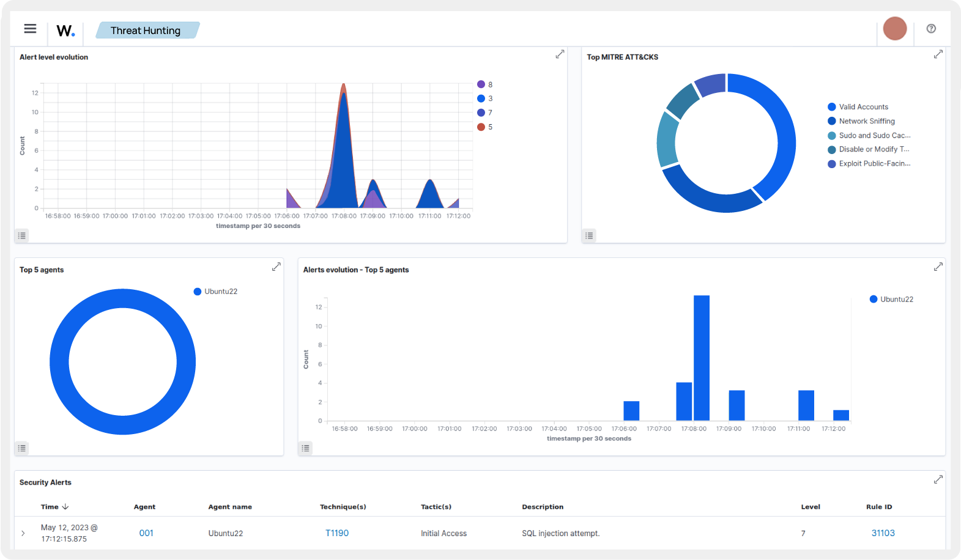Toggle legend on Top MITRE ATT&CKS chart
The width and height of the screenshot is (961, 560).
click(x=589, y=235)
